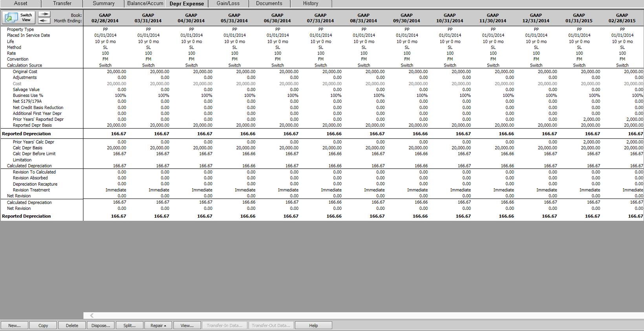Click the Original Cost row label
This screenshot has height=331, width=644.
pyautogui.click(x=25, y=72)
